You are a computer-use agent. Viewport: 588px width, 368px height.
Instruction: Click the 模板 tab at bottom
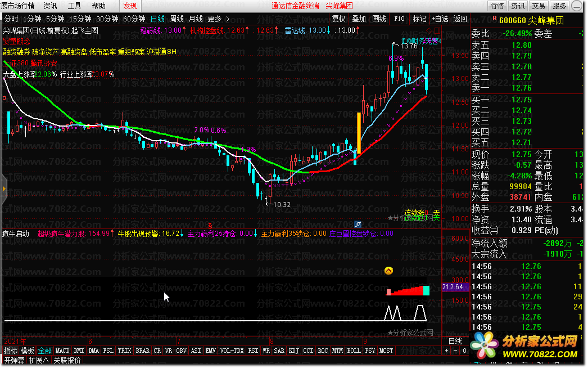tap(28, 351)
